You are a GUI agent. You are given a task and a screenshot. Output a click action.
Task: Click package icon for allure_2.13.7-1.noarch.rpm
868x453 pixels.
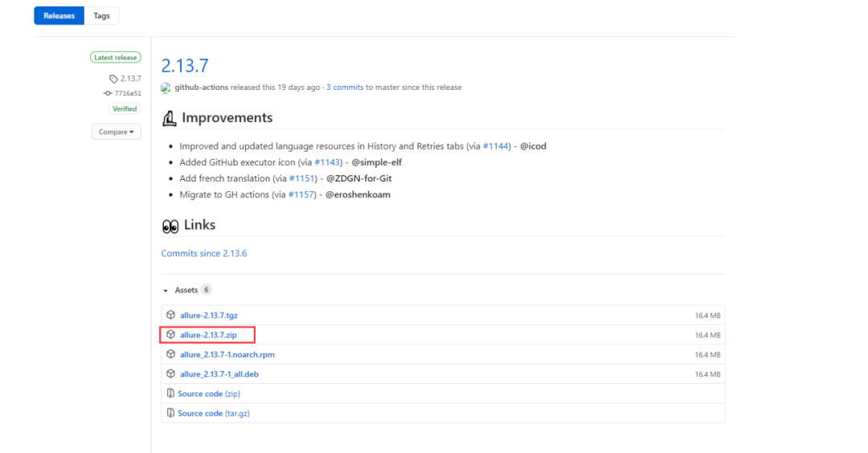(170, 354)
